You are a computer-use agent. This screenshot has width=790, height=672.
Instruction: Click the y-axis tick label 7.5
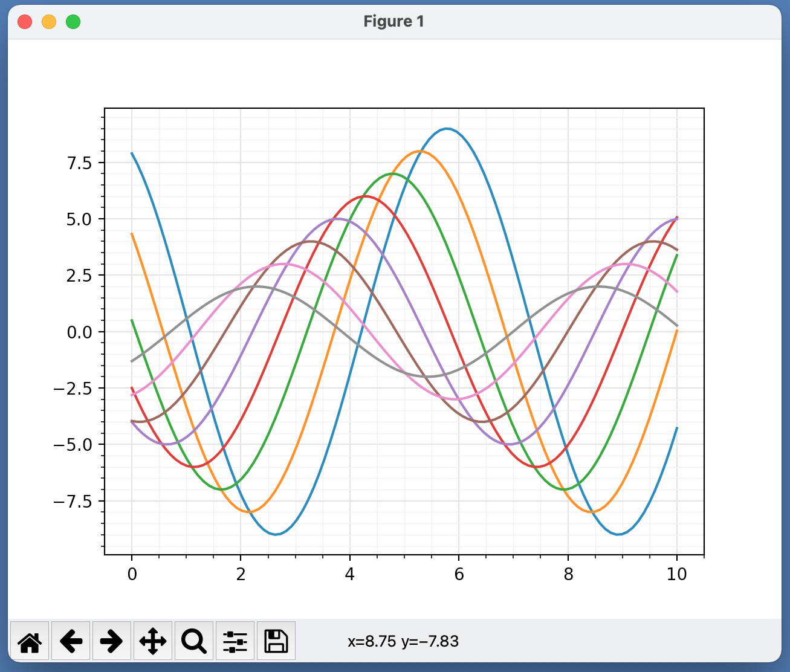[79, 163]
